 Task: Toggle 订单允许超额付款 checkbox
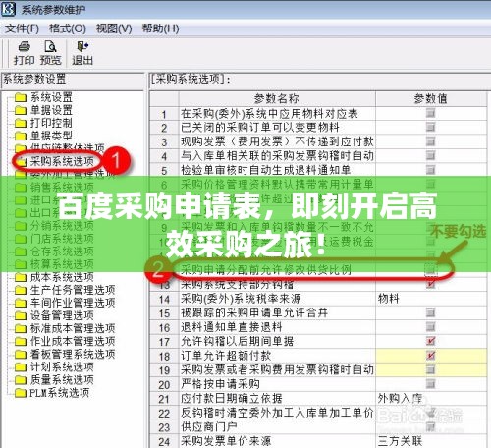tap(430, 356)
